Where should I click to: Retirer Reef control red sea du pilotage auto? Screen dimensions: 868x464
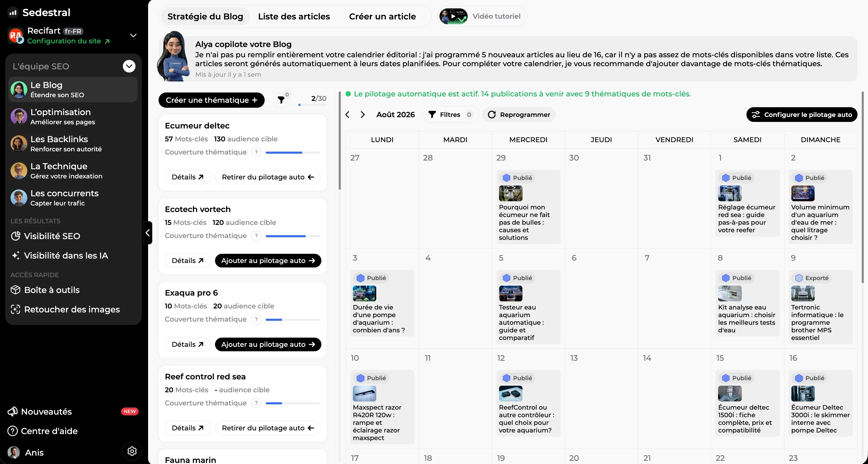coord(268,428)
